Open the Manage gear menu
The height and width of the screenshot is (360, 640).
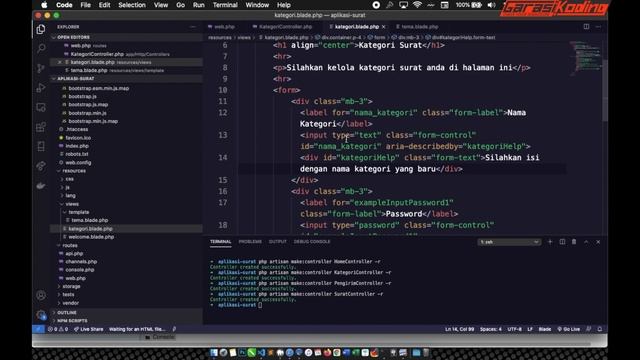tap(41, 315)
